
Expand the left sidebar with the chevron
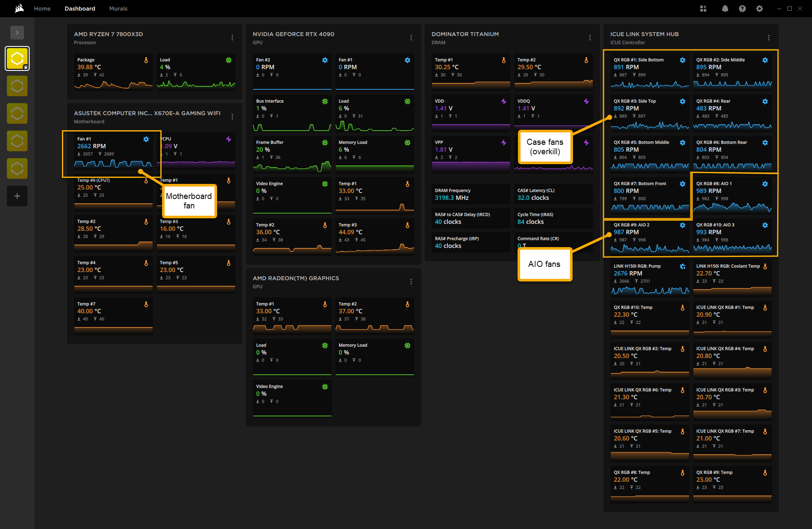17,33
